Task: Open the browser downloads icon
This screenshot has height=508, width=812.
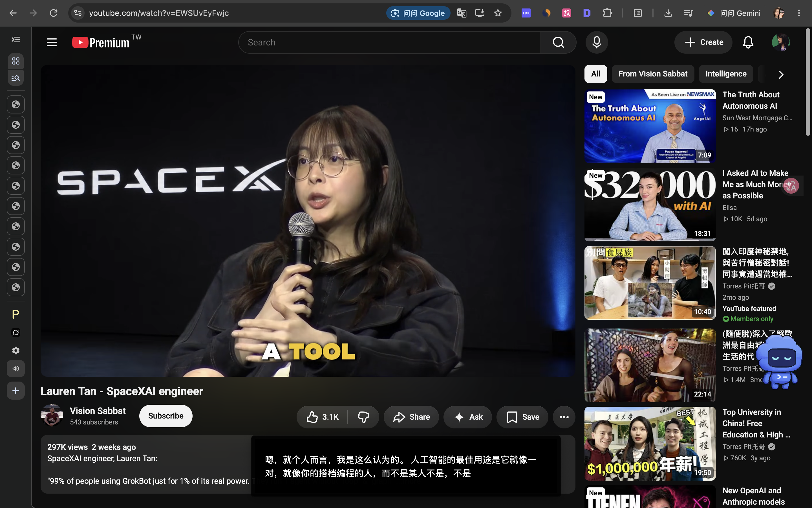Action: tap(668, 13)
